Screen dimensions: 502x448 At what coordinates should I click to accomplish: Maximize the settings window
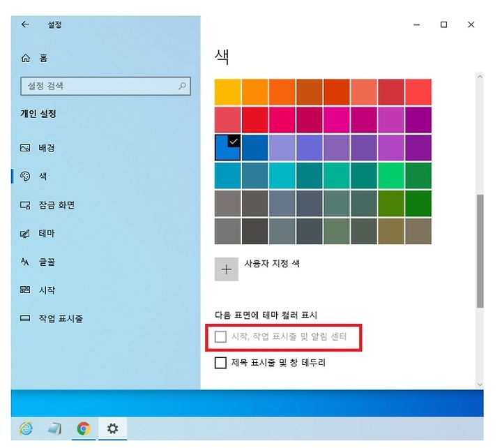click(x=443, y=24)
